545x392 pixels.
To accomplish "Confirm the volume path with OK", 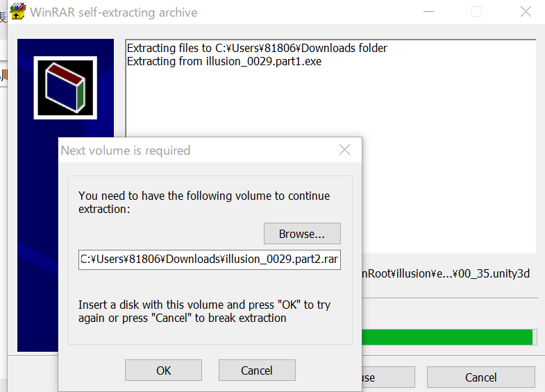I will click(163, 370).
